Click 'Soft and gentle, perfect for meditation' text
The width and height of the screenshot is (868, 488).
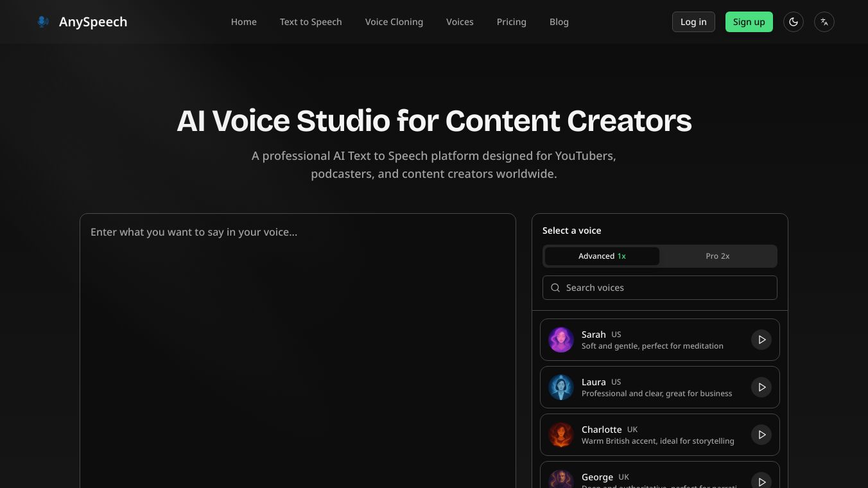(x=652, y=346)
